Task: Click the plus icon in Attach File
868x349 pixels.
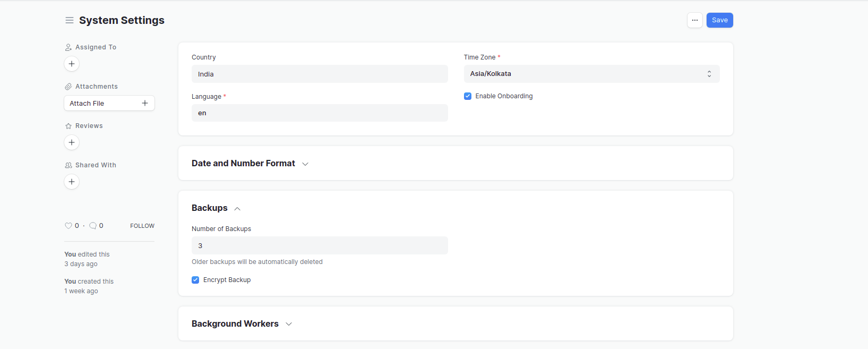Action: tap(145, 103)
